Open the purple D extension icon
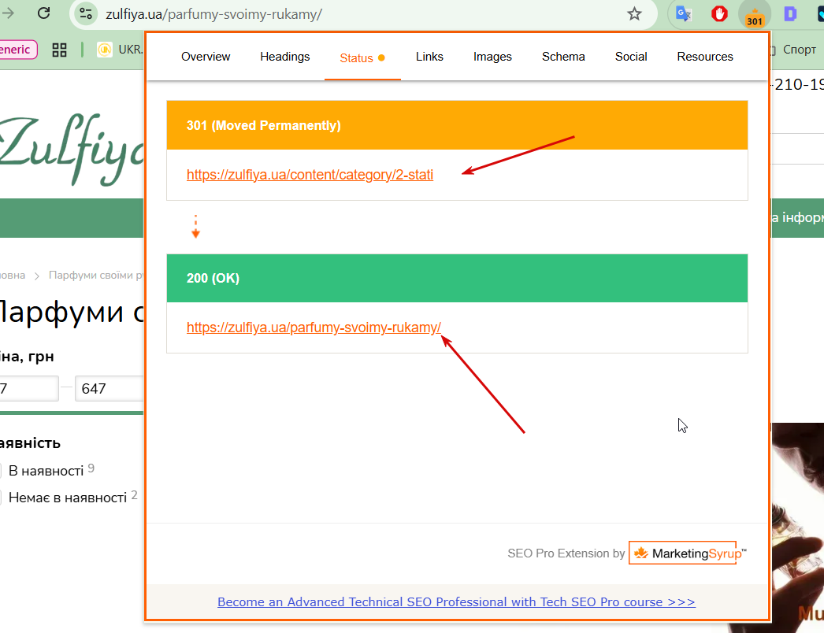The width and height of the screenshot is (824, 644). 790,13
